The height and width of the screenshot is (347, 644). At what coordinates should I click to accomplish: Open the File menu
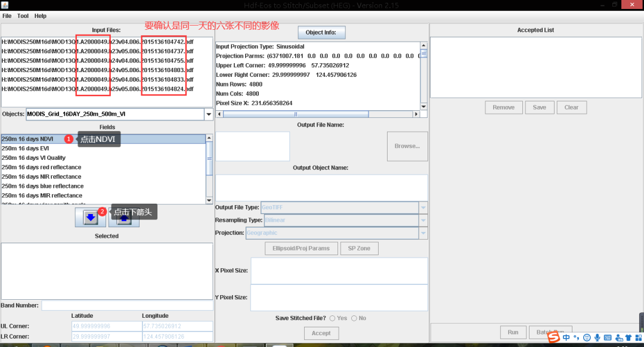(x=7, y=16)
